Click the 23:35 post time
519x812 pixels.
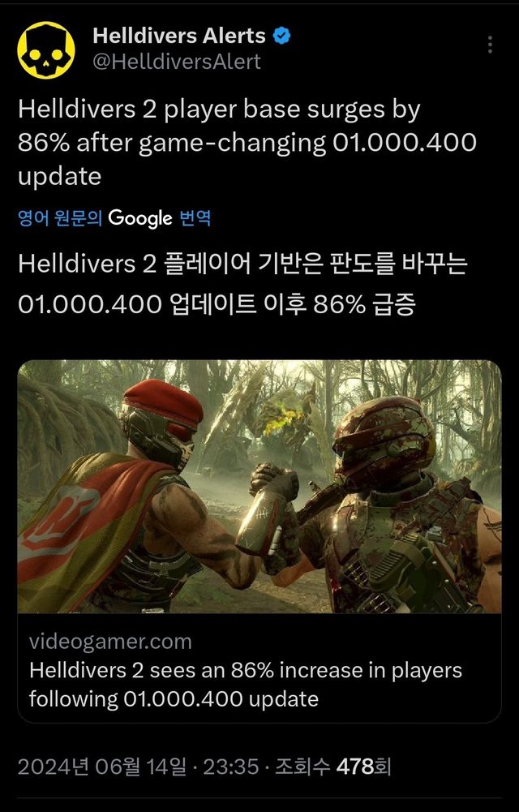[231, 766]
